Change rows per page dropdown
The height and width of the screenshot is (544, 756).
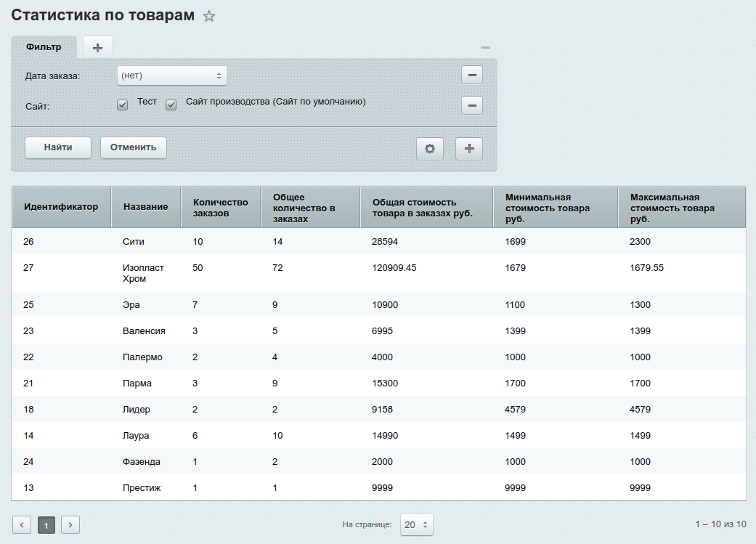tap(417, 524)
